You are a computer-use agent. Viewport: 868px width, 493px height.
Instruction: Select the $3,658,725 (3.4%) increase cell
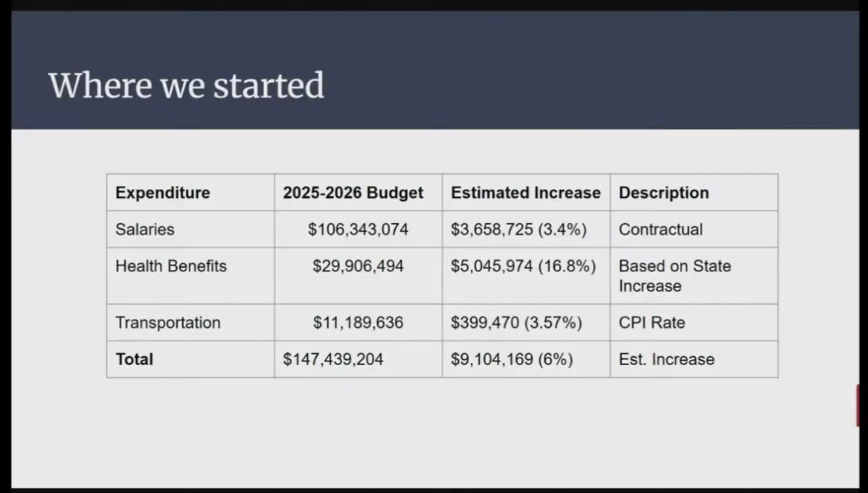click(526, 229)
